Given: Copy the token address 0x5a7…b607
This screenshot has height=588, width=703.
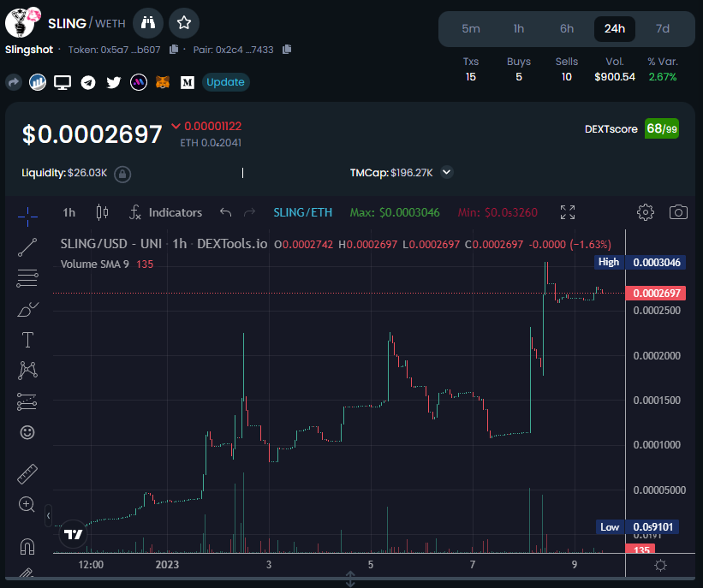Looking at the screenshot, I should tap(174, 50).
